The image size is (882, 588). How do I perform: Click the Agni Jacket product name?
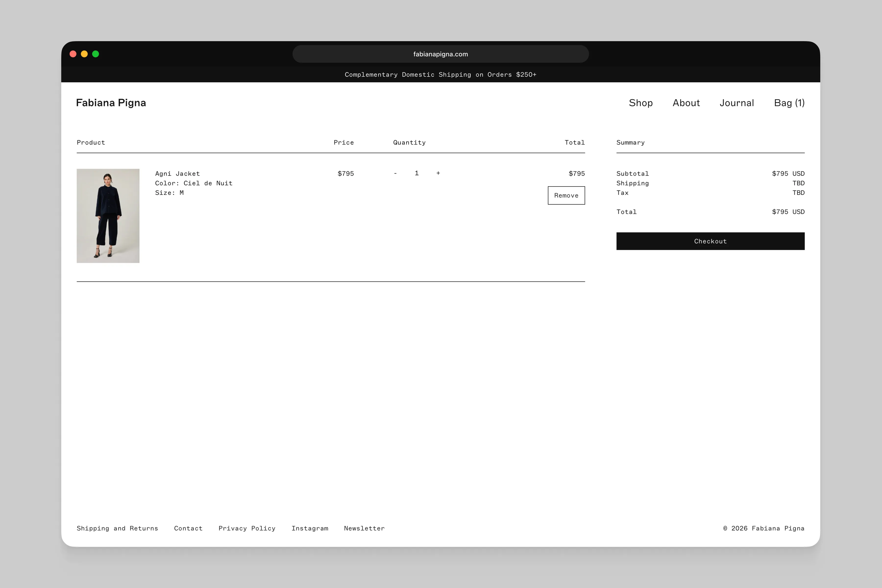pyautogui.click(x=177, y=174)
